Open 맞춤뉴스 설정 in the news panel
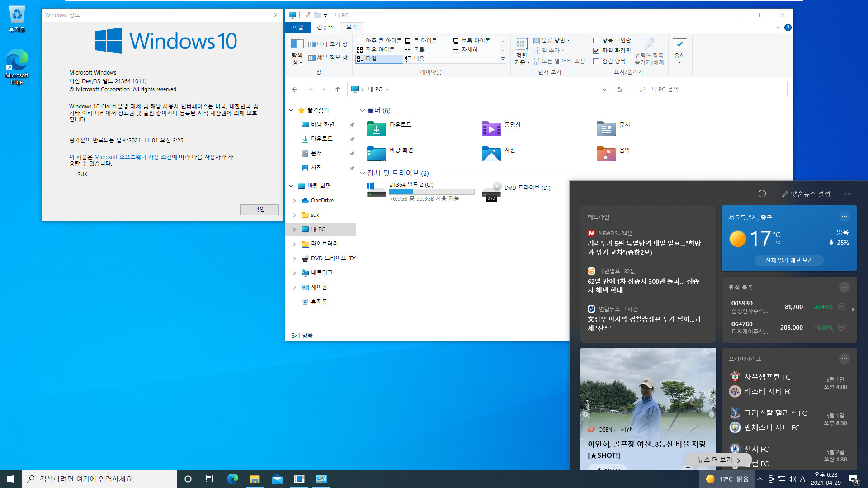 point(806,194)
